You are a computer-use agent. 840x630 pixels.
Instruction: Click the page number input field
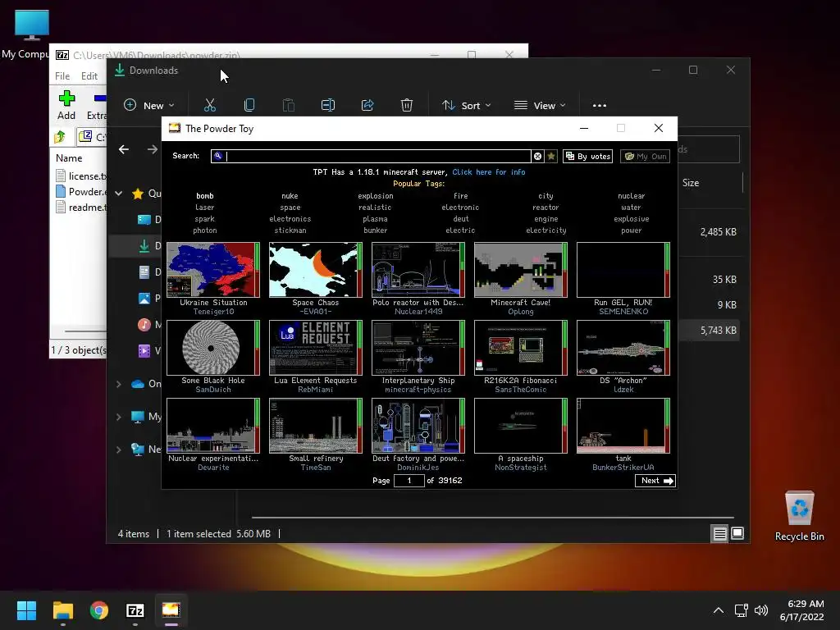409,481
